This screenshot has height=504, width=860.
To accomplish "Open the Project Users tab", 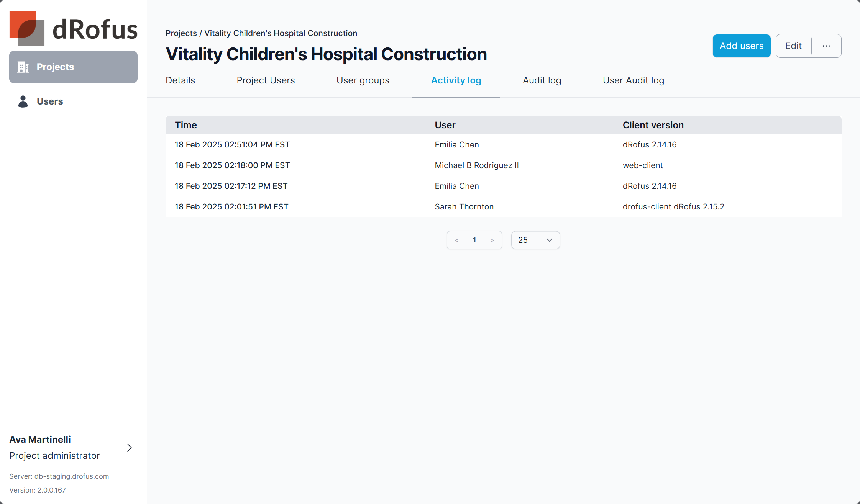I will pos(266,80).
